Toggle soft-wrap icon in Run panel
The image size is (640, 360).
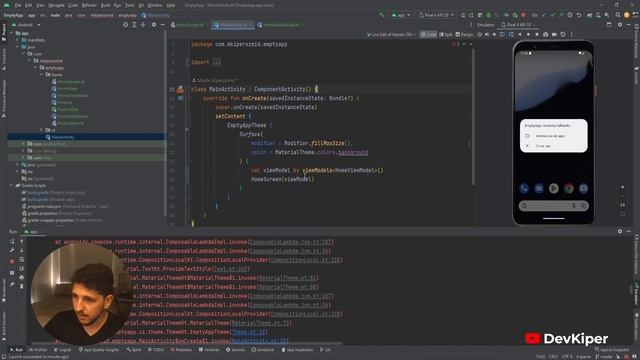click(22, 260)
